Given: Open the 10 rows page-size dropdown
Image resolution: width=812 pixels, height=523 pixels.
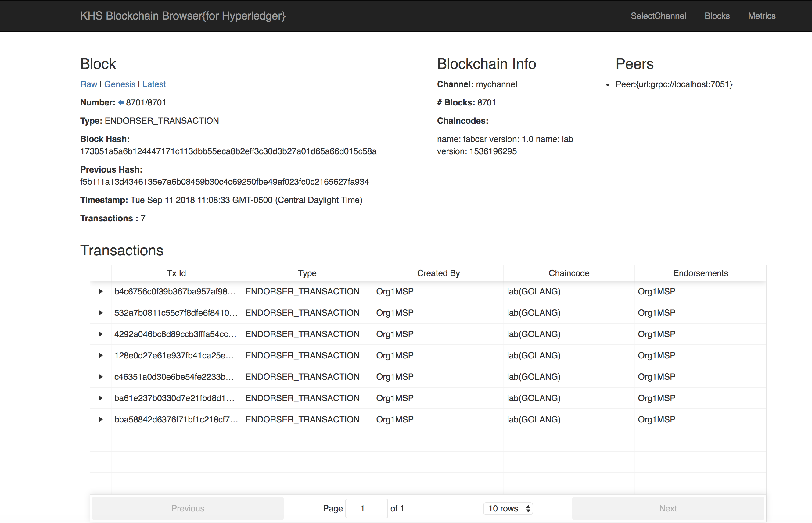Looking at the screenshot, I should click(508, 508).
